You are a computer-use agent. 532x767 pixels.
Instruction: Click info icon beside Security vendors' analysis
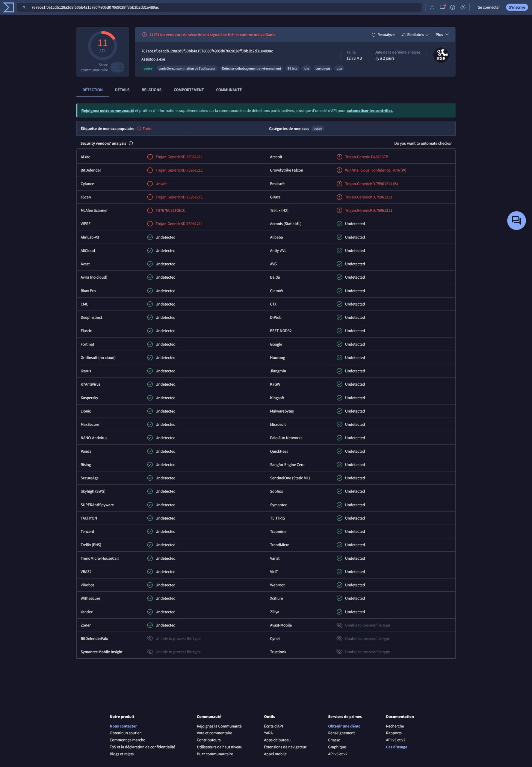131,143
